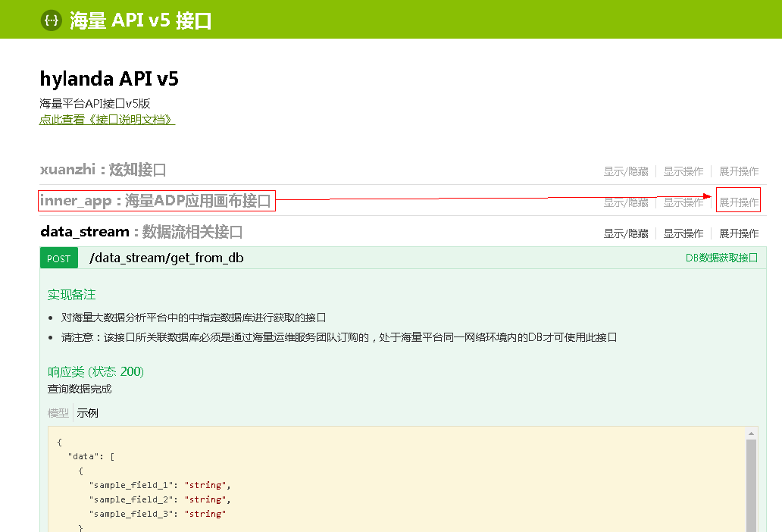Expand operations via 展开操作 for data_stream
The height and width of the screenshot is (532, 782).
pos(738,233)
